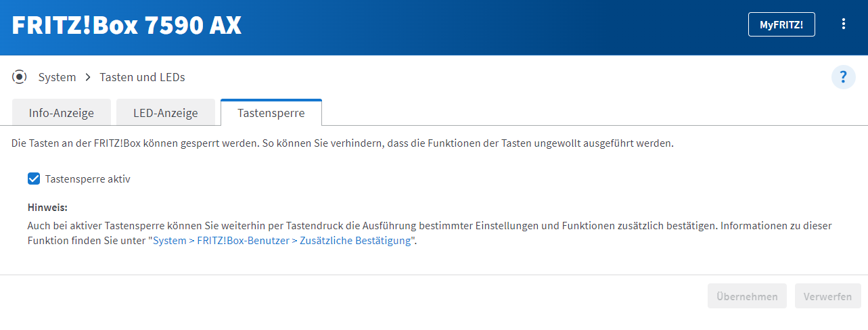The width and height of the screenshot is (868, 330).
Task: Click the System menu icon beside breadcrumb
Action: (x=20, y=77)
